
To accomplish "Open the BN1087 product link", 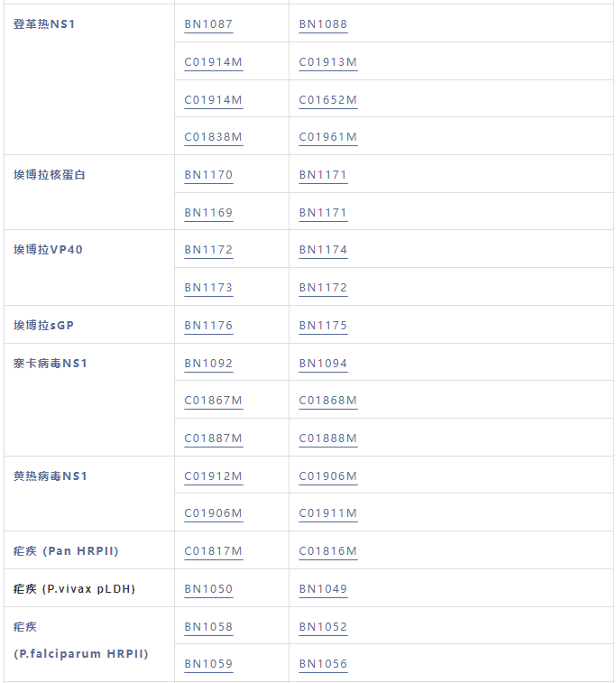I will pos(208,24).
